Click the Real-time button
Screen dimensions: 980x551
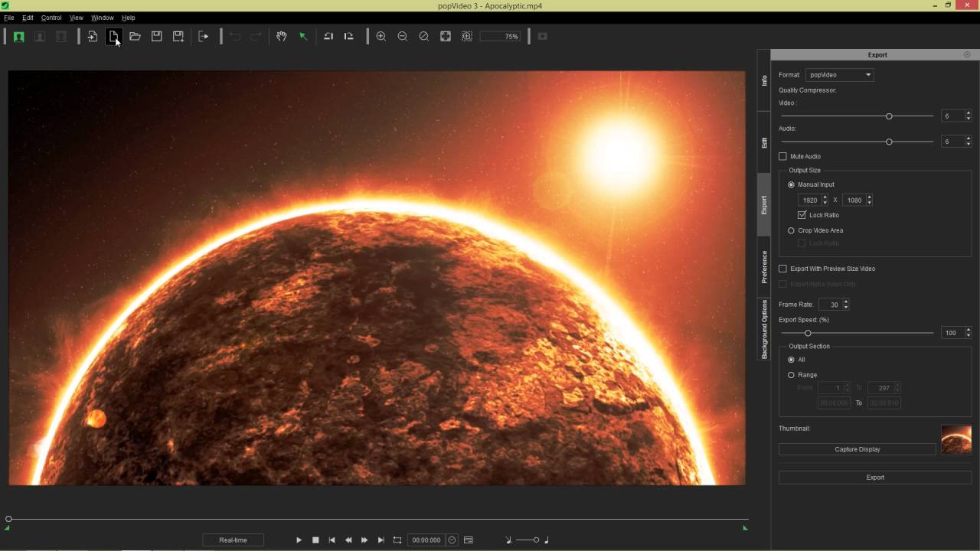pos(233,540)
